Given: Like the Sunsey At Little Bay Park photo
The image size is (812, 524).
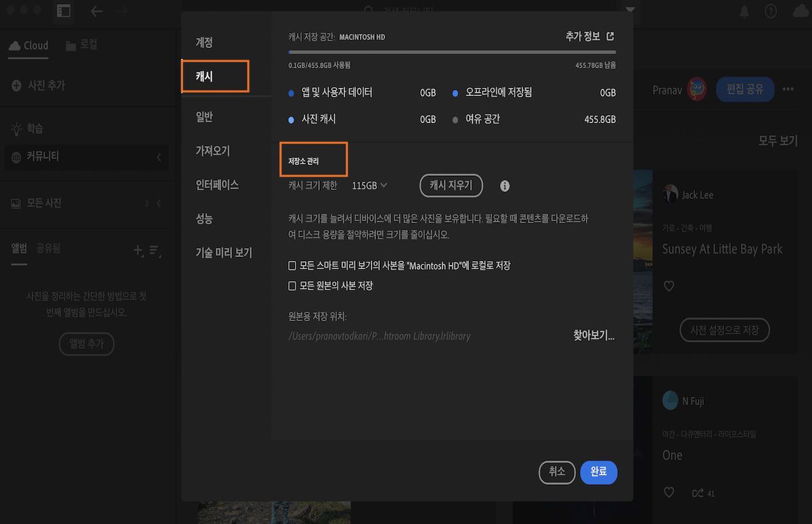Looking at the screenshot, I should (669, 285).
